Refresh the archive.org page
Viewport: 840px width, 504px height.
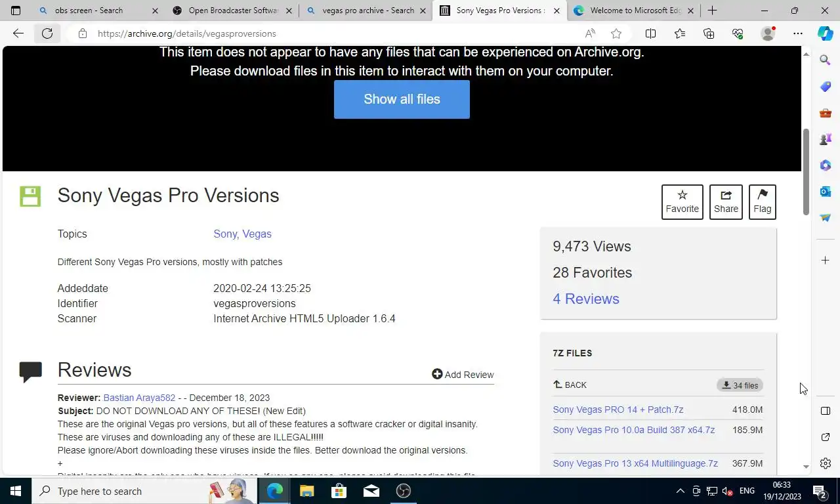tap(47, 33)
